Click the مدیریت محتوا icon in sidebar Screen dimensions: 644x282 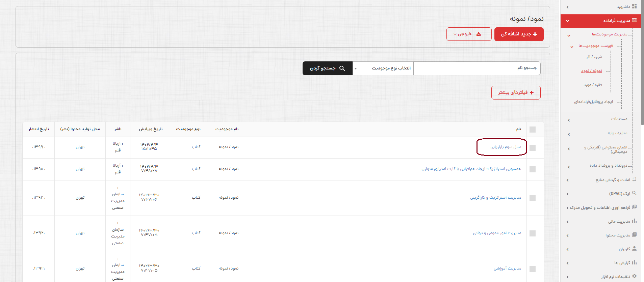coord(634,235)
